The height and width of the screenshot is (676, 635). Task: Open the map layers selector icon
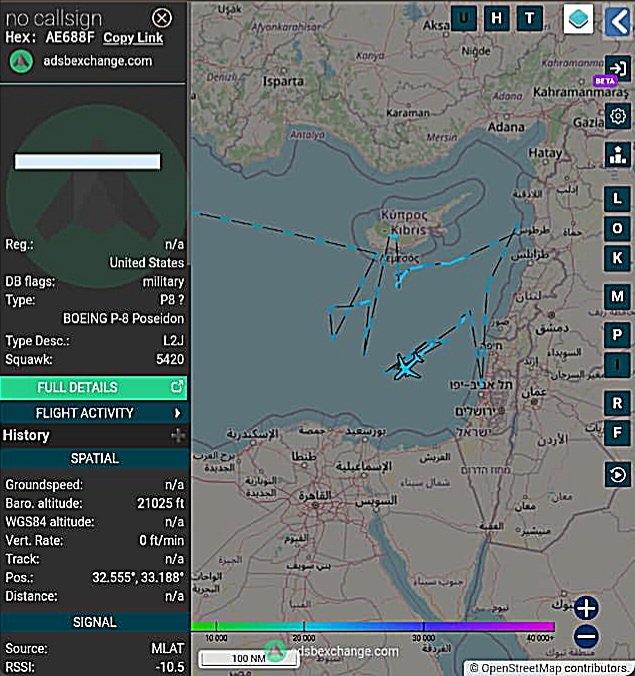[579, 19]
